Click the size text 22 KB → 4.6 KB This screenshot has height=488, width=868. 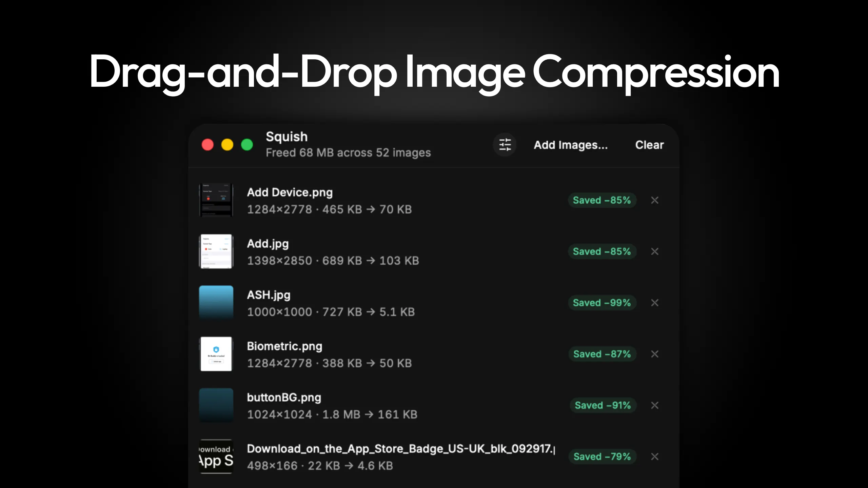point(350,466)
